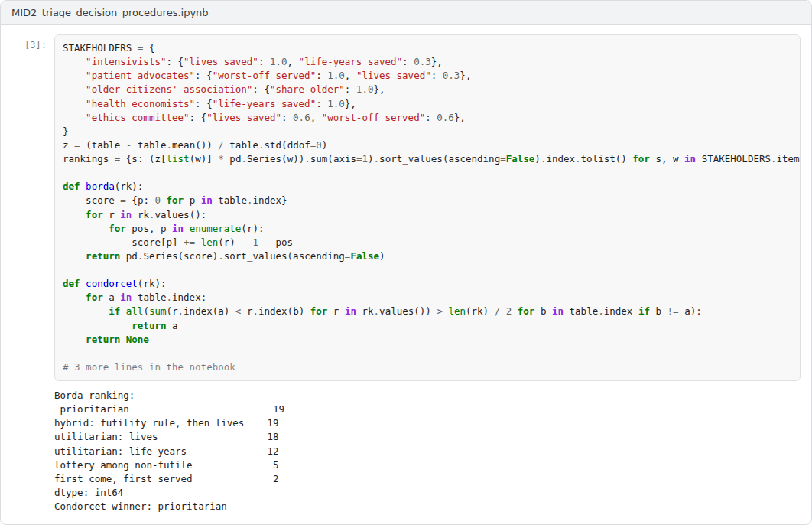Select the cell execution prompt [3]:
The width and height of the screenshot is (812, 525).
click(35, 45)
